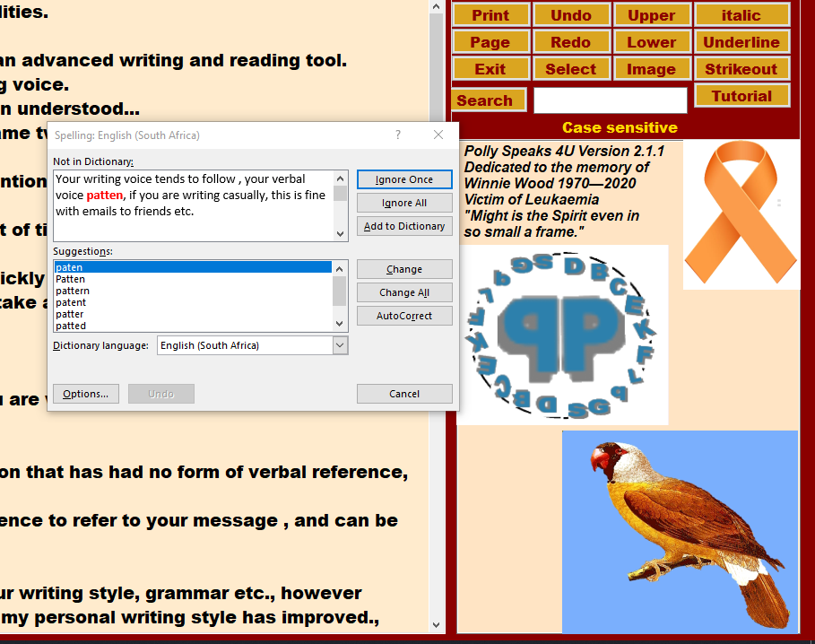815x644 pixels.
Task: Click the Search text input field
Action: pyautogui.click(x=610, y=100)
